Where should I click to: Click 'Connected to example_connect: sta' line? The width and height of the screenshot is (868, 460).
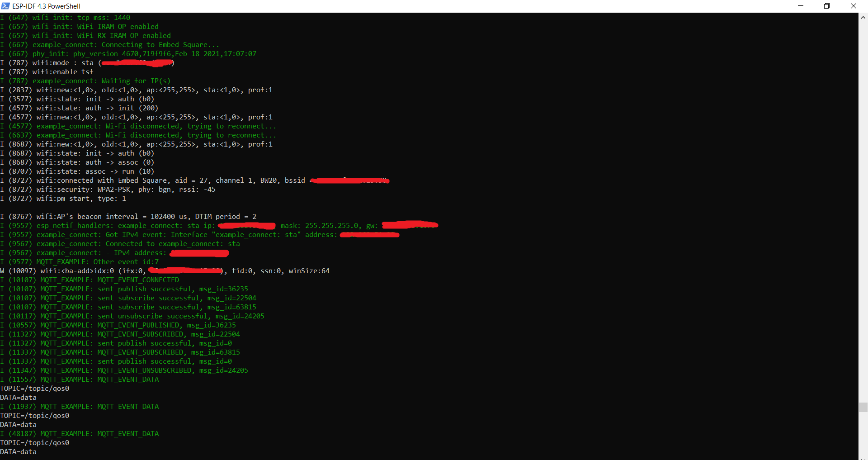(120, 244)
